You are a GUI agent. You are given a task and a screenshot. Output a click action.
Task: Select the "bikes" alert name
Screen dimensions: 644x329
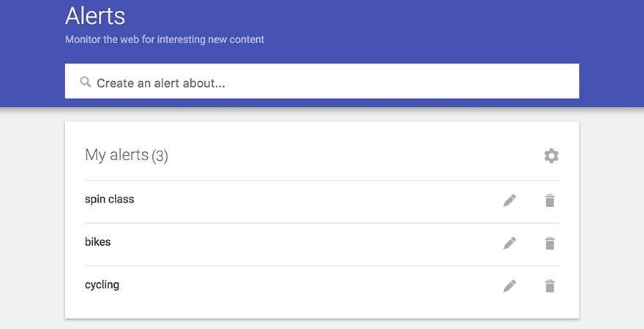pyautogui.click(x=98, y=241)
